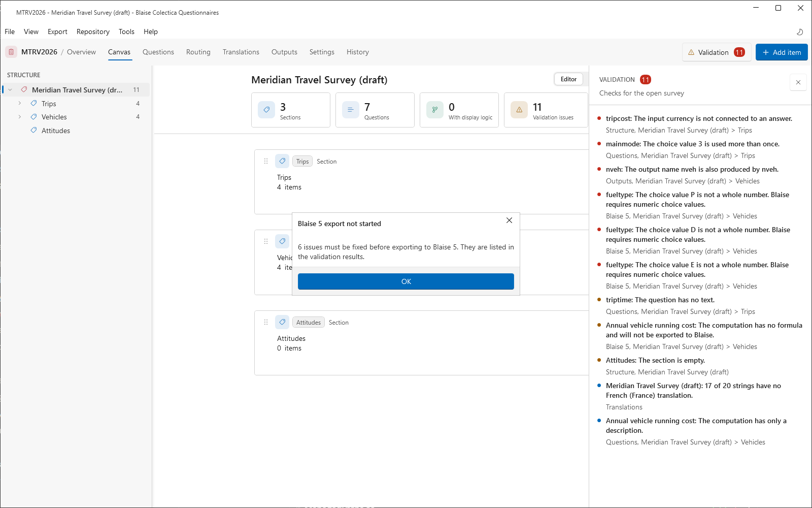Grab the Trips section drag handle
Image resolution: width=812 pixels, height=508 pixels.
266,161
